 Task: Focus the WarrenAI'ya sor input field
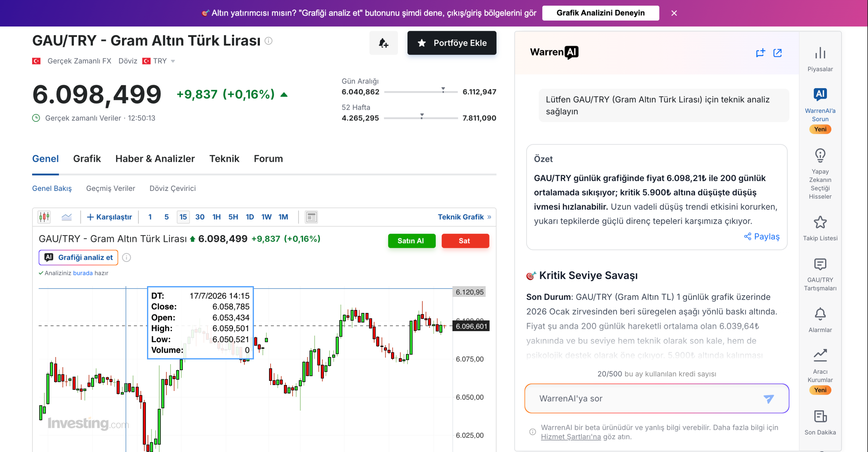click(657, 398)
